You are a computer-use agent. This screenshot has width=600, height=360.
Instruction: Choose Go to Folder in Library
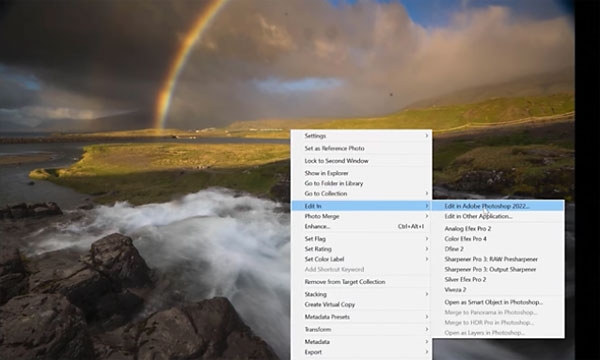361,183
